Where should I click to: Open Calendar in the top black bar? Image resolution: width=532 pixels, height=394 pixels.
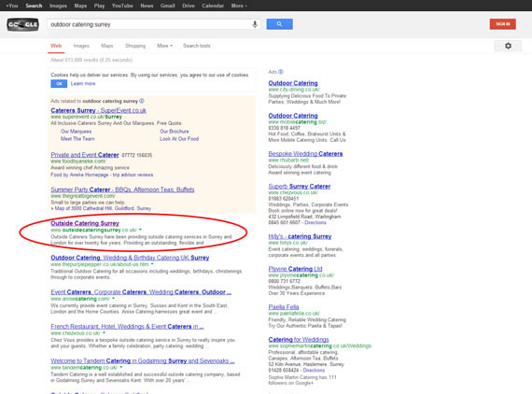[x=213, y=6]
